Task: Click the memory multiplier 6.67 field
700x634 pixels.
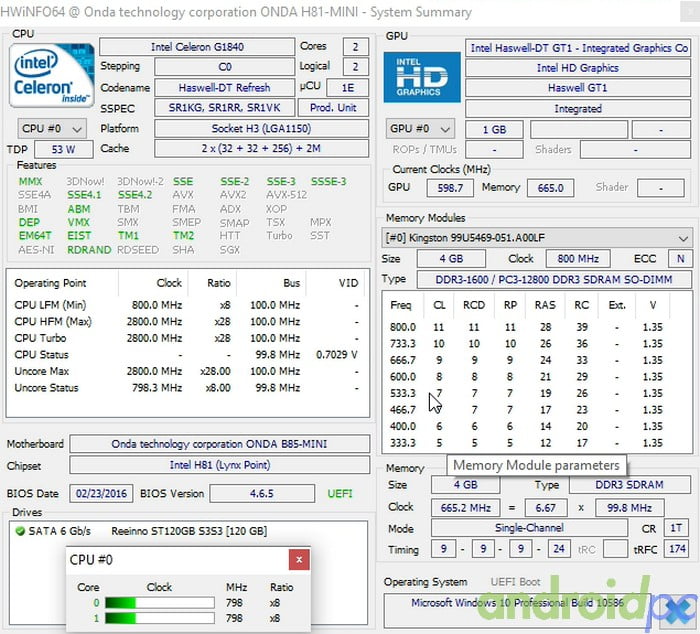Action: (x=546, y=508)
